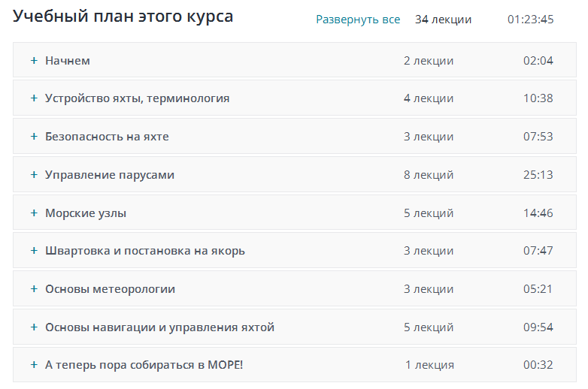
Task: Expand section via plus icon near А теперь пора собираться в МОРЕ!
Action: [34, 365]
